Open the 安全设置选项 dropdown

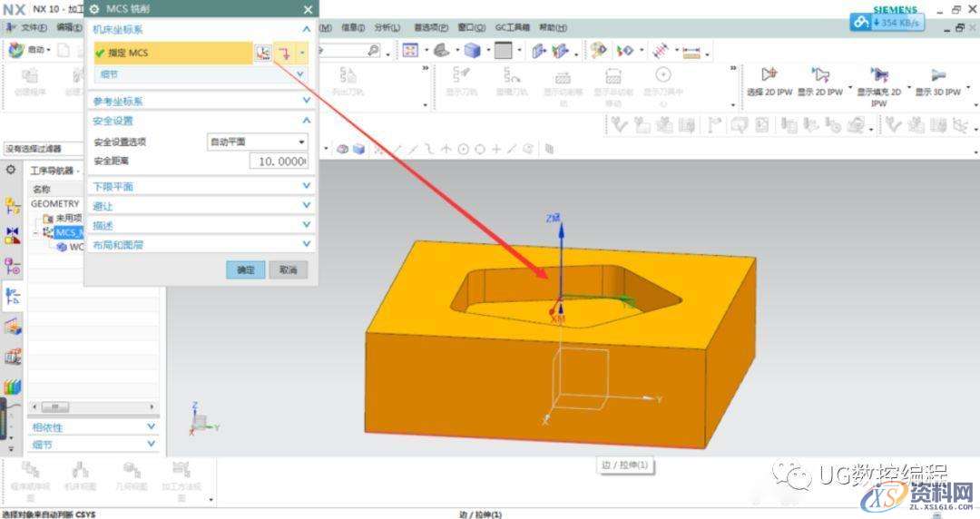pos(258,142)
